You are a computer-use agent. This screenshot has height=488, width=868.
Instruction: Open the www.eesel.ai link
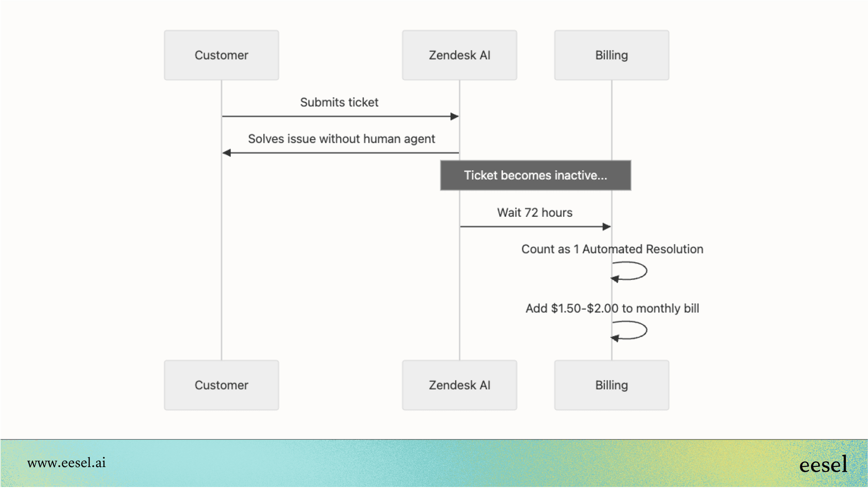(x=66, y=463)
